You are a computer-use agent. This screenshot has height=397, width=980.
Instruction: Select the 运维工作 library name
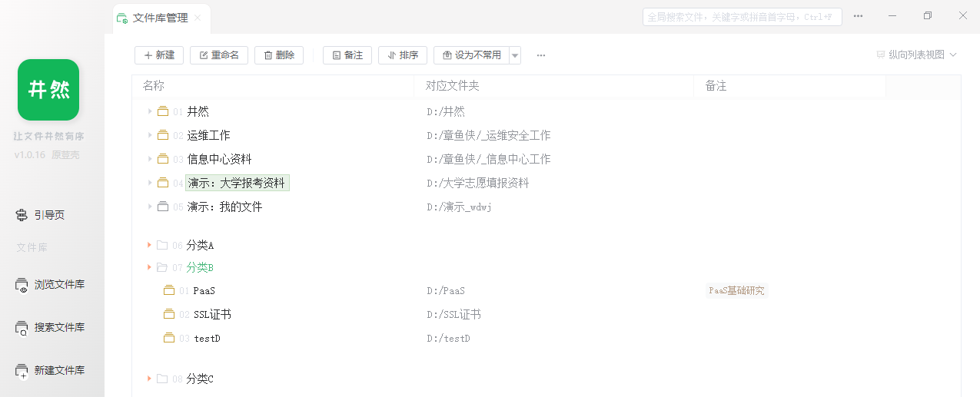tap(209, 135)
